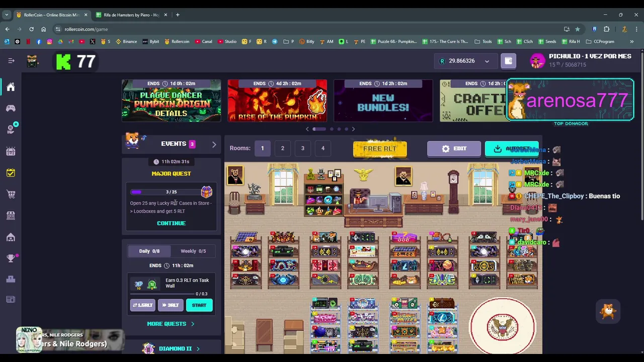Bookmark this page with the star icon
Viewport: 644px width, 362px height.
pyautogui.click(x=577, y=29)
